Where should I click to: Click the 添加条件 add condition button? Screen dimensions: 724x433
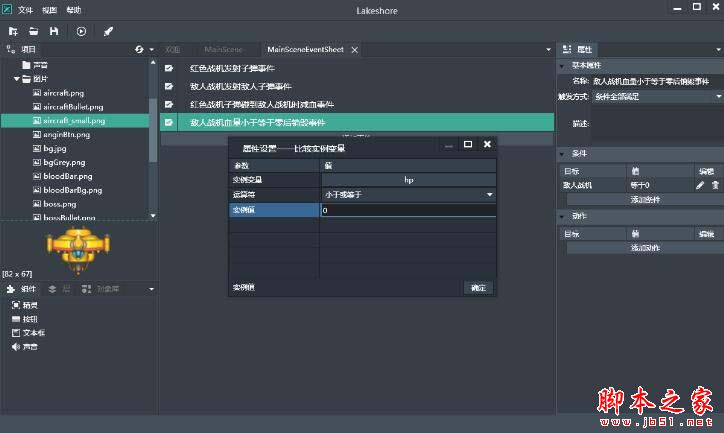point(645,199)
